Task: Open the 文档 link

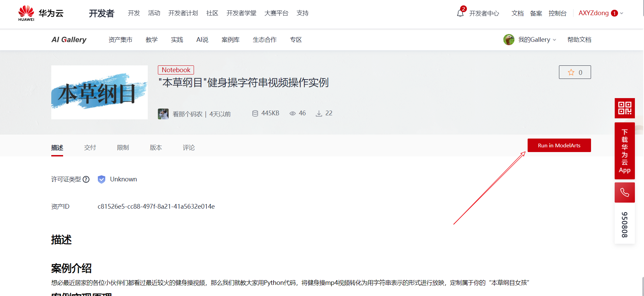Action: coord(517,13)
